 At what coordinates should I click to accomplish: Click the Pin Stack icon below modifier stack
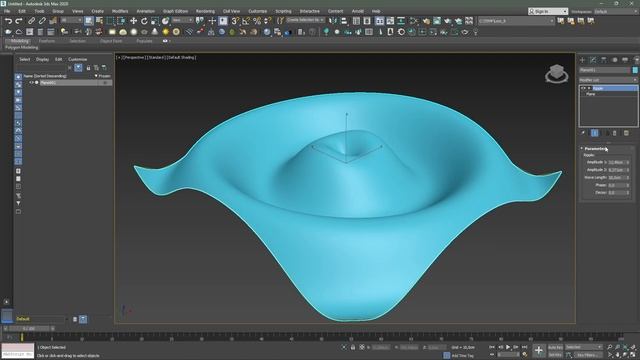(x=583, y=133)
